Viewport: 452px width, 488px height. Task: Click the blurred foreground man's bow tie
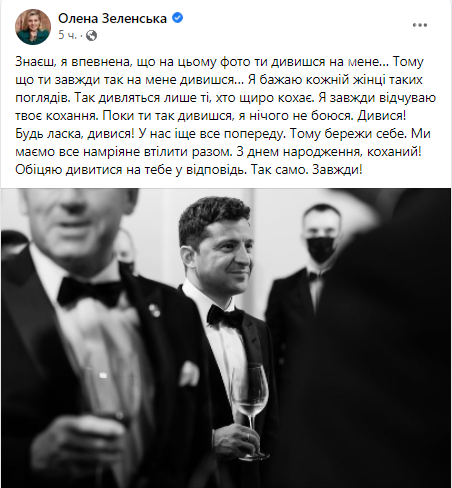pyautogui.click(x=90, y=292)
